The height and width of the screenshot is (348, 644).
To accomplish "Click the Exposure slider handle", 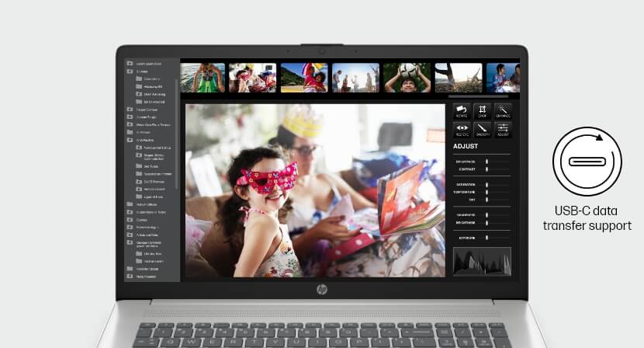I will pos(487,237).
